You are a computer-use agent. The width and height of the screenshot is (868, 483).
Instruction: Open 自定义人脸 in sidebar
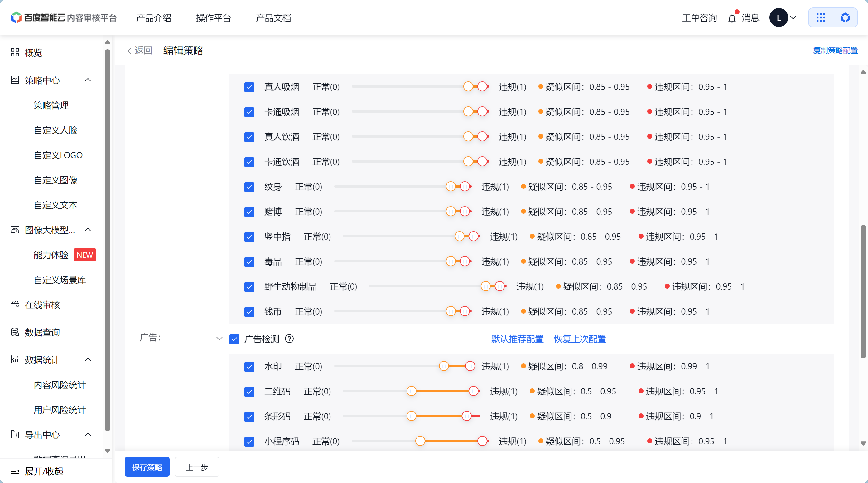[55, 130]
